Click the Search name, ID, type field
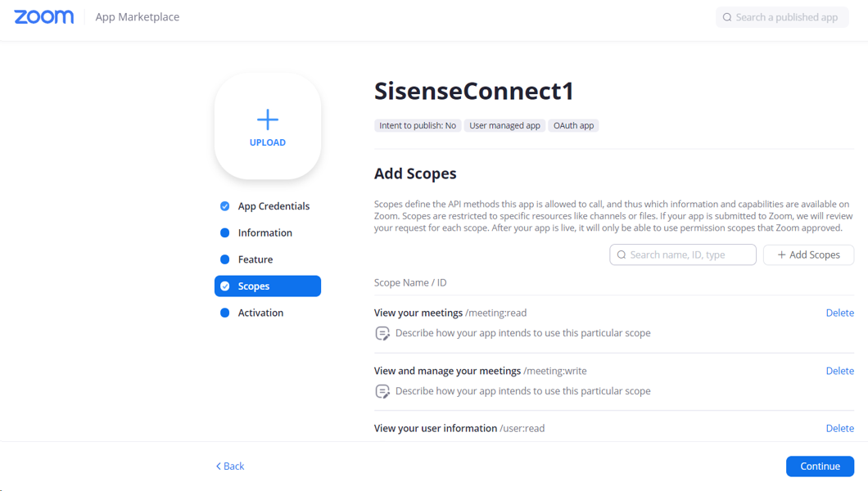Image resolution: width=868 pixels, height=491 pixels. pyautogui.click(x=683, y=255)
